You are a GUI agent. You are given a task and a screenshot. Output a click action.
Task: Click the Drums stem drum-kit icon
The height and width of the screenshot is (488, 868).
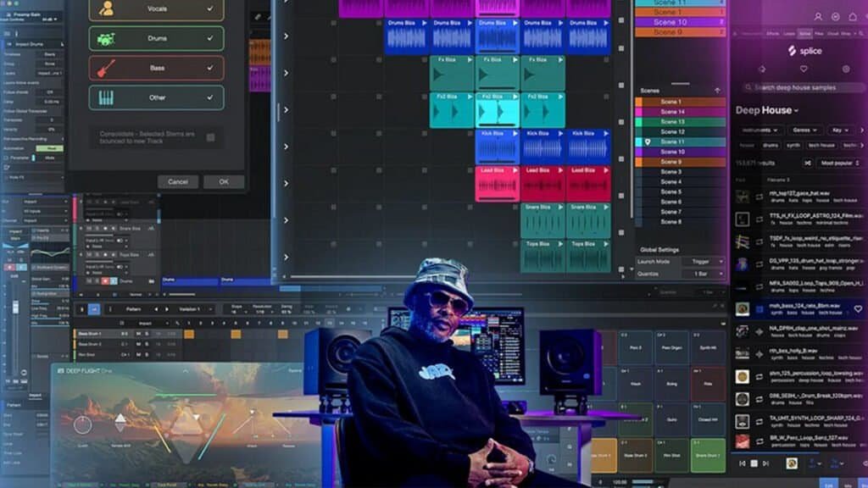pos(106,39)
